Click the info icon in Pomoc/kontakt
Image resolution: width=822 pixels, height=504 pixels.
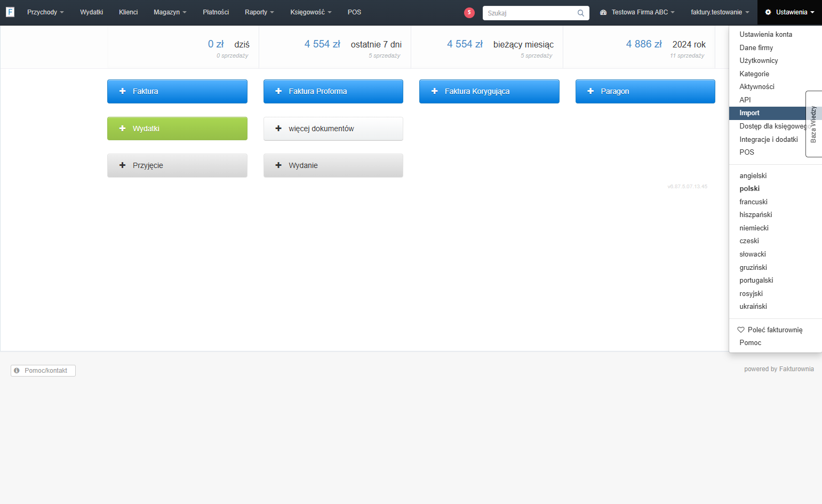(17, 371)
